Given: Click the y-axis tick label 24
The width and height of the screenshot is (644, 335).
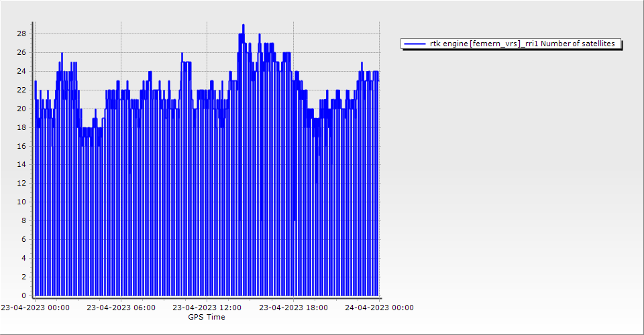Looking at the screenshot, I should (x=22, y=71).
